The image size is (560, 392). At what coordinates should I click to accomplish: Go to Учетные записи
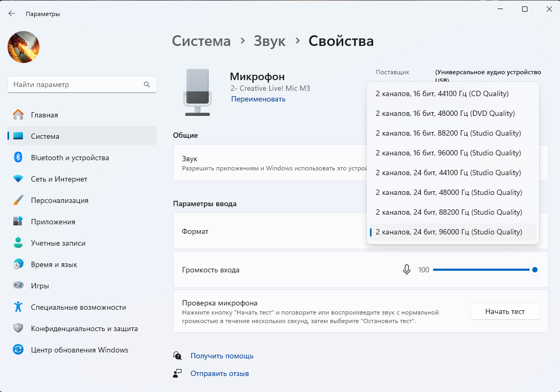tap(82, 243)
